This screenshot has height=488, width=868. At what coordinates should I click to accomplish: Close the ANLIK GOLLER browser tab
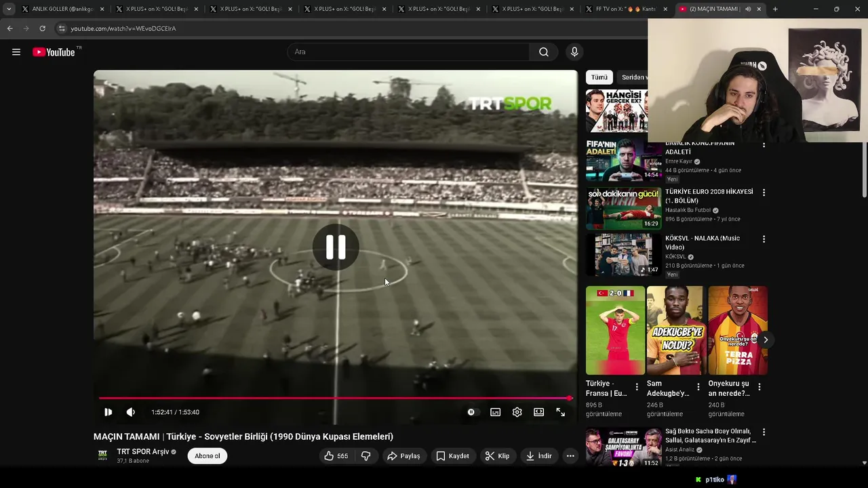102,9
